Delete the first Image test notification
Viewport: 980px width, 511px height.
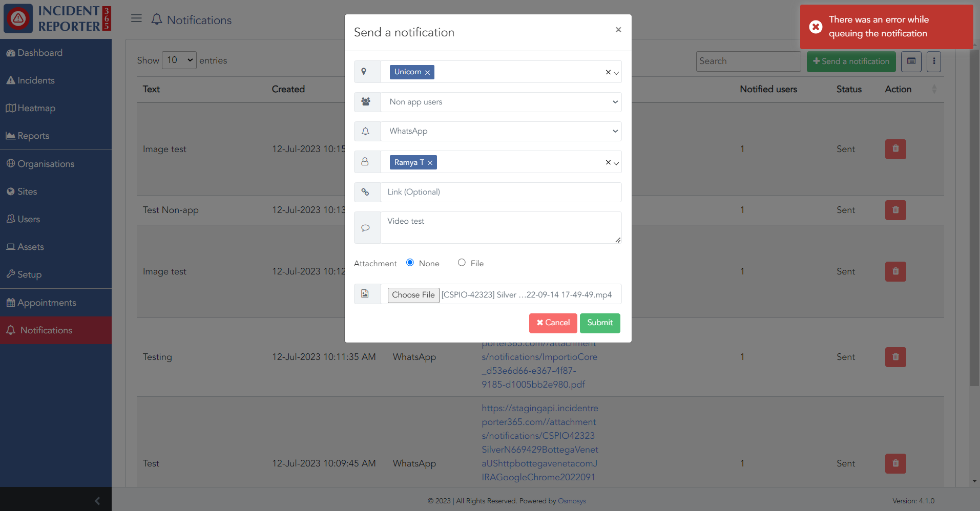pyautogui.click(x=895, y=149)
